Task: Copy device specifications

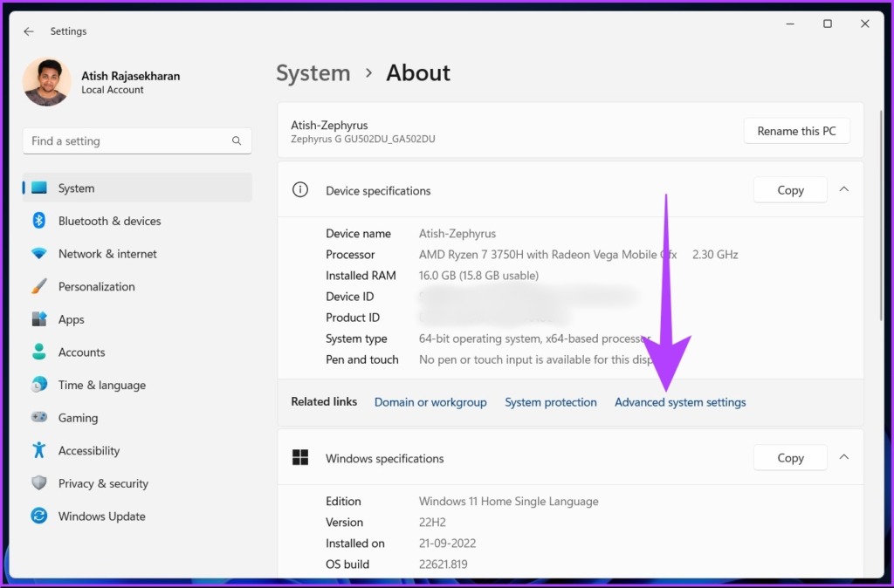Action: click(x=790, y=190)
